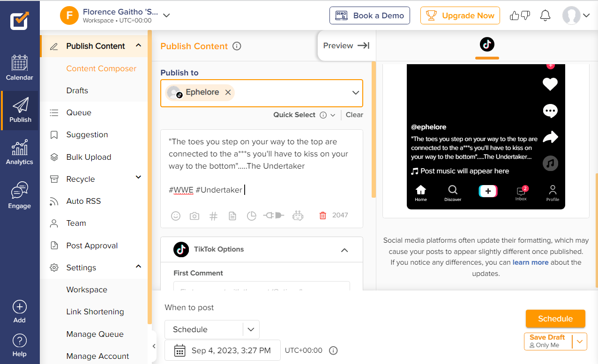598x364 pixels.
Task: Remove Ephelore account with the X
Action: coord(228,92)
